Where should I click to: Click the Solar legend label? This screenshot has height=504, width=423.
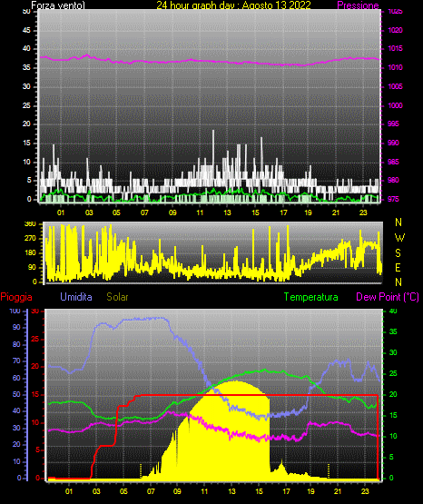click(118, 297)
